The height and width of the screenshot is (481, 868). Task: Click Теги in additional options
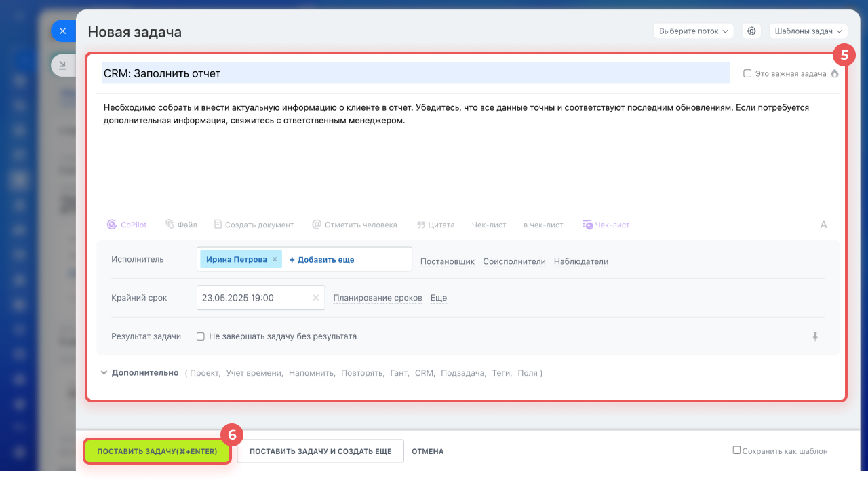click(x=502, y=373)
